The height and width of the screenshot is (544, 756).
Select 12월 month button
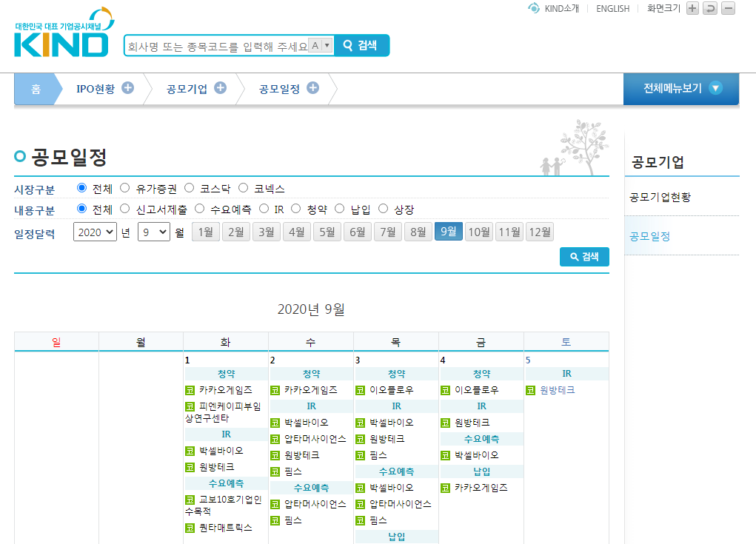(540, 232)
